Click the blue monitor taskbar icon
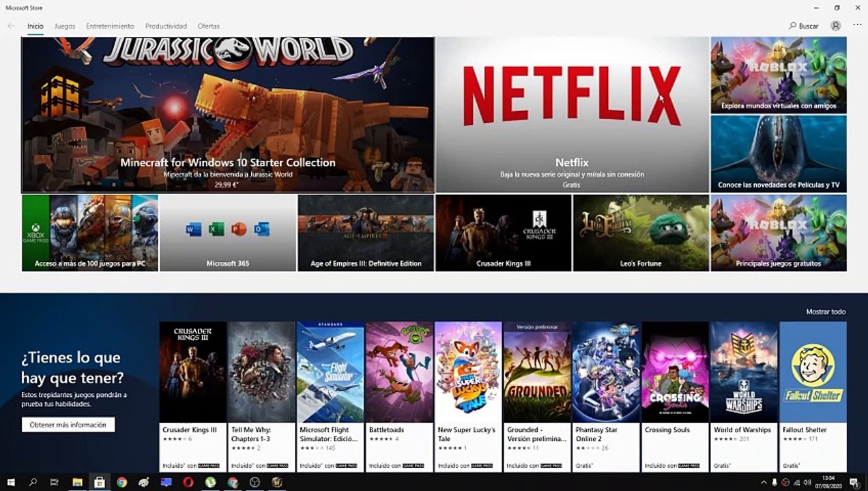Viewport: 868px width, 491px height. coord(166,482)
